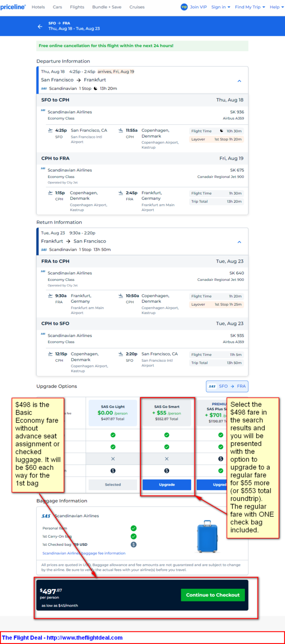
Task: Open the Cars navigation item
Action: 57,7
